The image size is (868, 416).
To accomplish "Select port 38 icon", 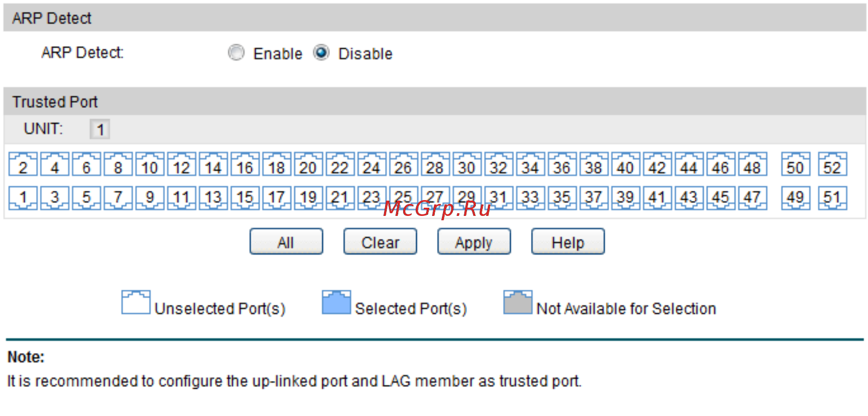I will (x=593, y=165).
